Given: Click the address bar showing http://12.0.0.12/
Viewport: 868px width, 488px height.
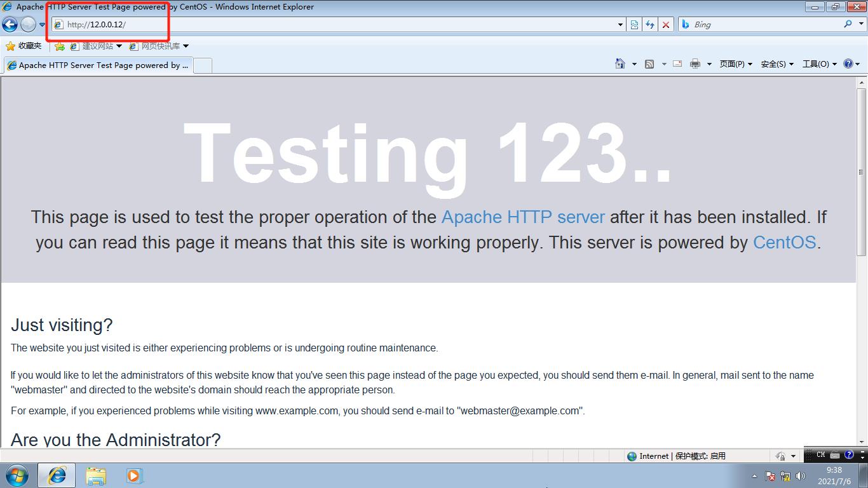Looking at the screenshot, I should point(335,24).
